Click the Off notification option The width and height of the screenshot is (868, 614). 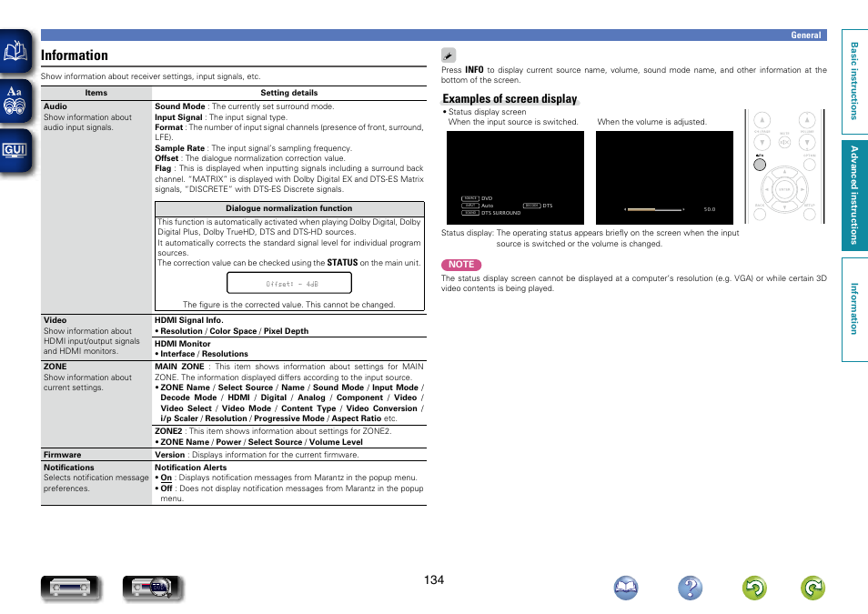coord(167,488)
